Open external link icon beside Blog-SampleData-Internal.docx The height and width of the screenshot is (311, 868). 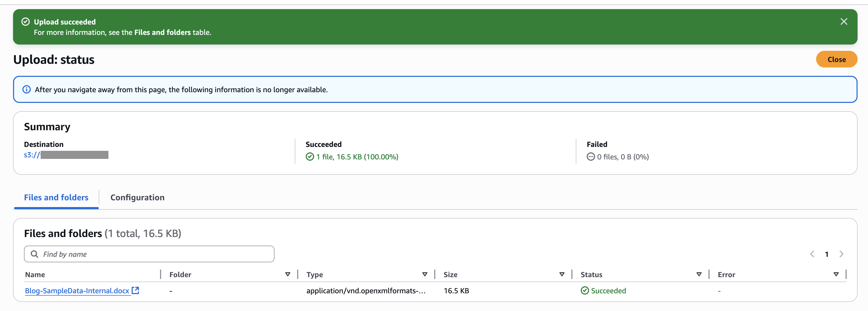point(136,290)
